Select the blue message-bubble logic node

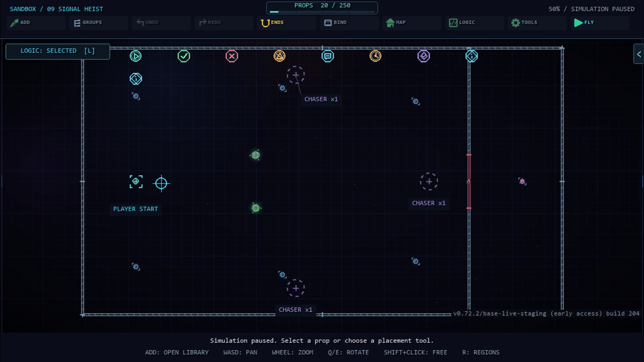pos(328,56)
